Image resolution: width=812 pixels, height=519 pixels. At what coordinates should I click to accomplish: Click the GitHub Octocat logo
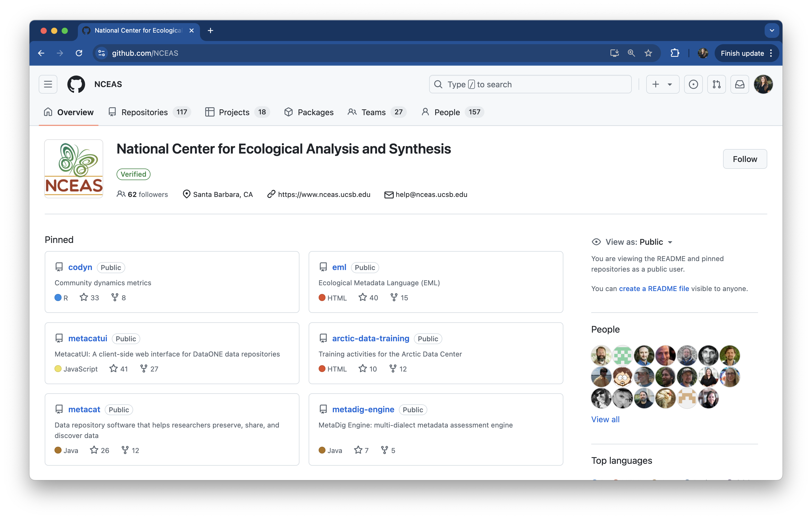click(76, 84)
